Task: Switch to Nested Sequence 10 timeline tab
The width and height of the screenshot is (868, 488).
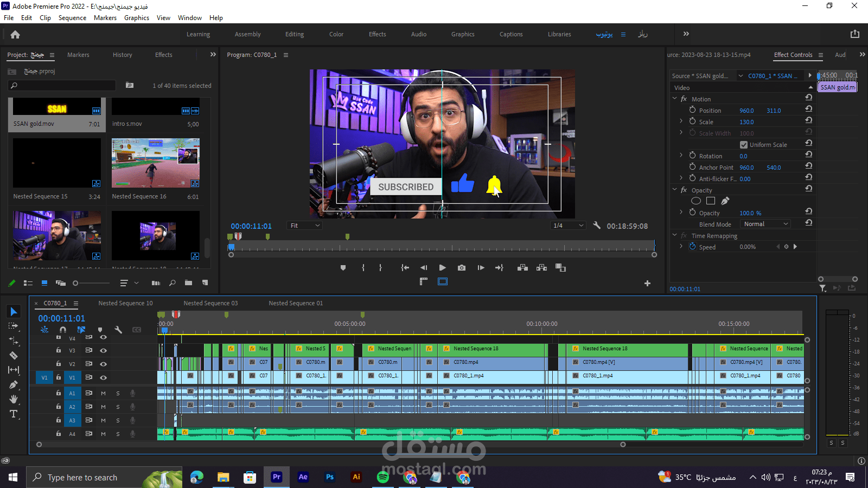Action: 125,303
